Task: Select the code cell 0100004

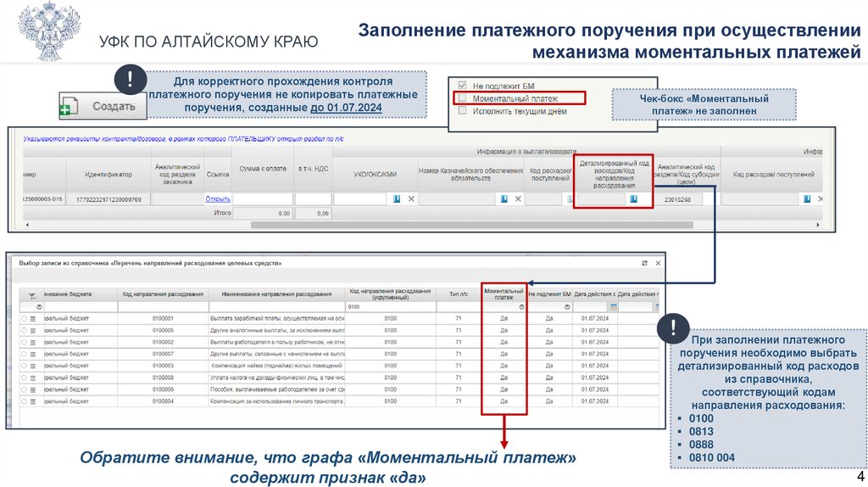Action: (x=163, y=401)
